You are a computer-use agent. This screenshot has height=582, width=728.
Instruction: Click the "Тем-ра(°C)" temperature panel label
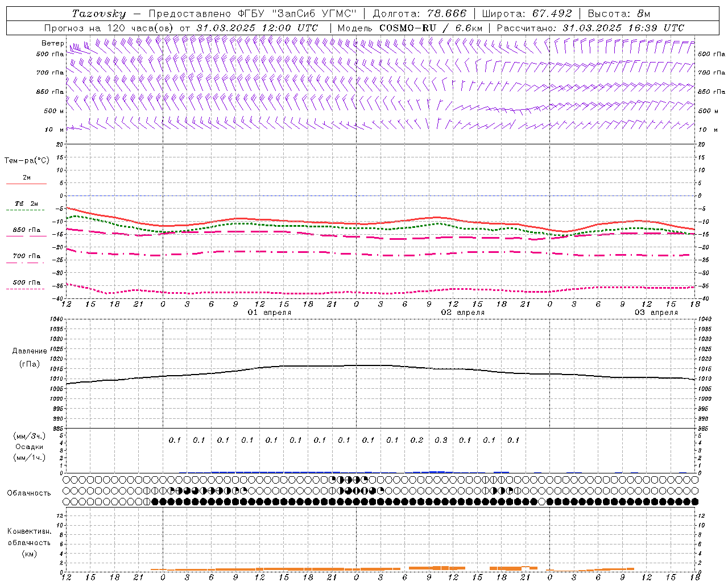point(27,161)
